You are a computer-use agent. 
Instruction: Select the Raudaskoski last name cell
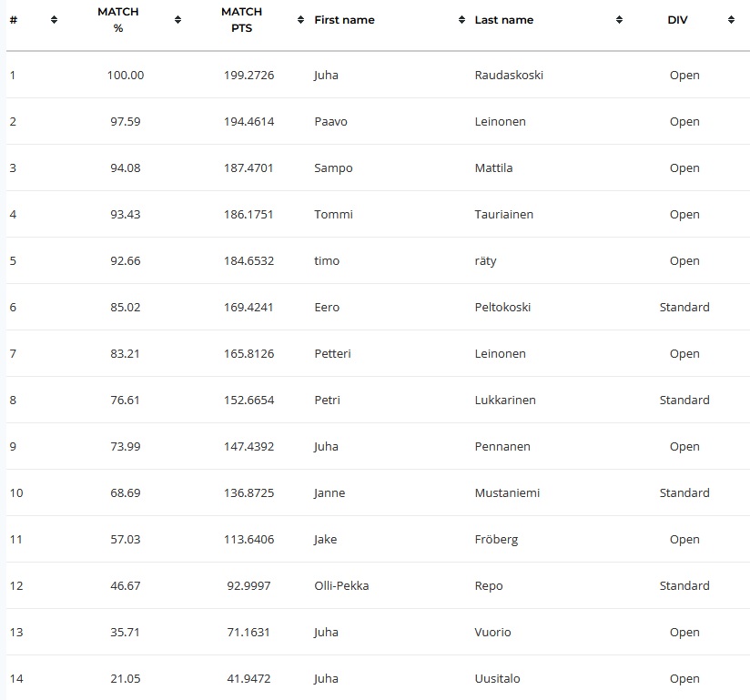coord(509,76)
